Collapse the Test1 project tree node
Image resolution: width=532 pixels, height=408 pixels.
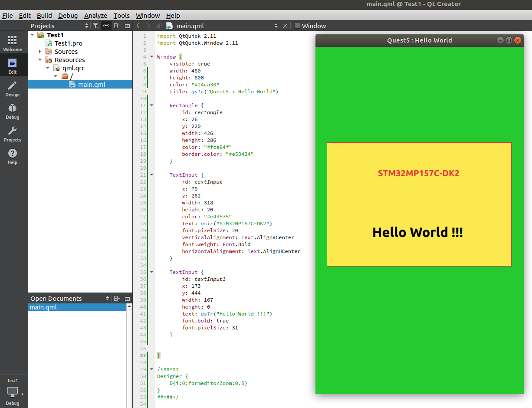click(32, 35)
